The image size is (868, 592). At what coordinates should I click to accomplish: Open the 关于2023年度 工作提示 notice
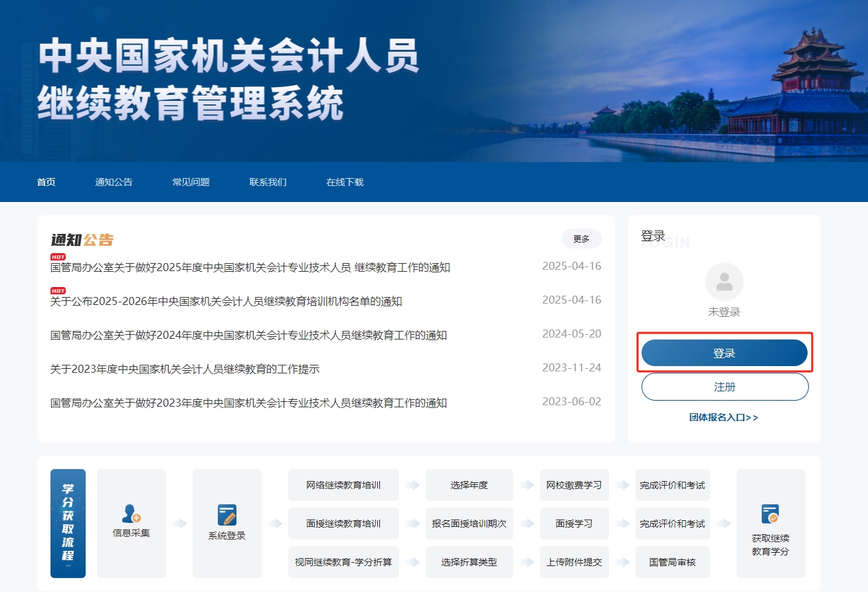185,369
